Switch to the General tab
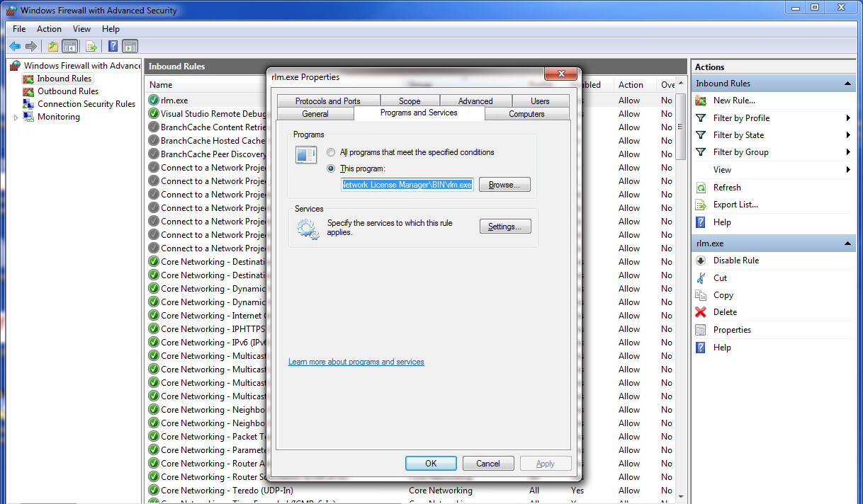 click(315, 114)
